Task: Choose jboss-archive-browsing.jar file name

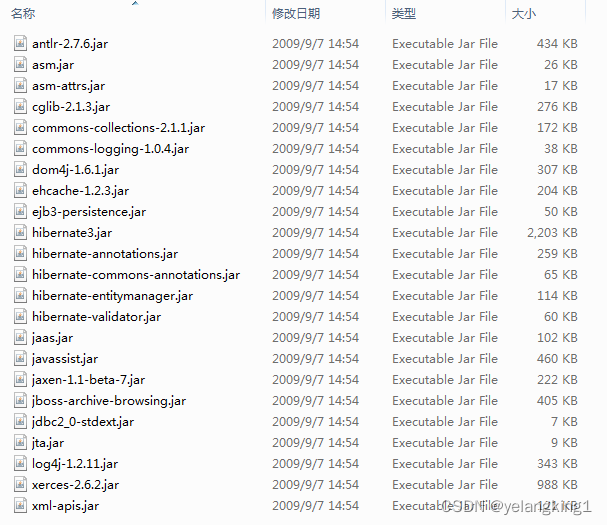Action: point(109,401)
